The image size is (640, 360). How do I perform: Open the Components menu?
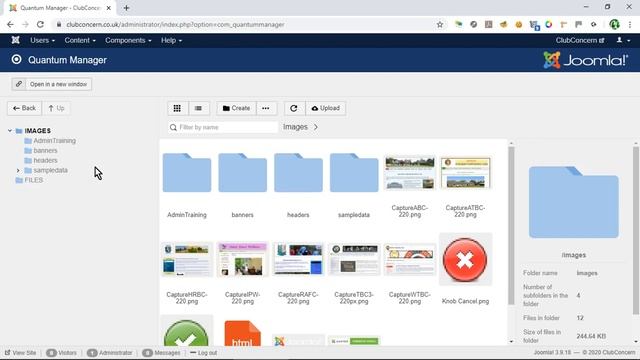pyautogui.click(x=128, y=40)
